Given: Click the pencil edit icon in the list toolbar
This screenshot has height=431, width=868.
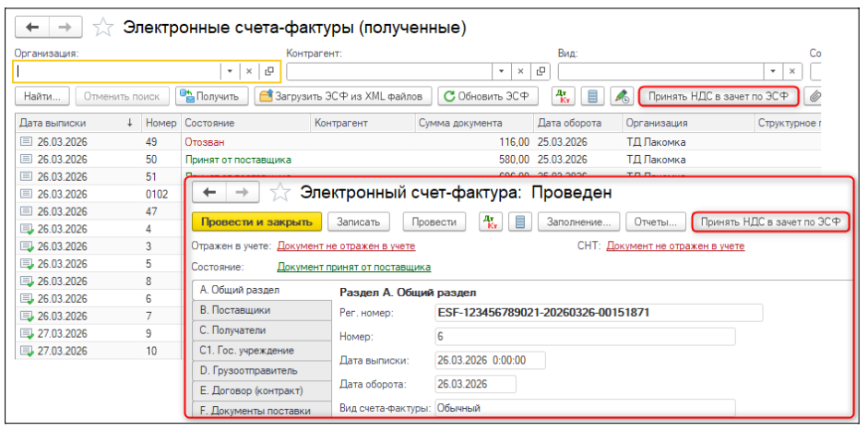Looking at the screenshot, I should click(621, 96).
